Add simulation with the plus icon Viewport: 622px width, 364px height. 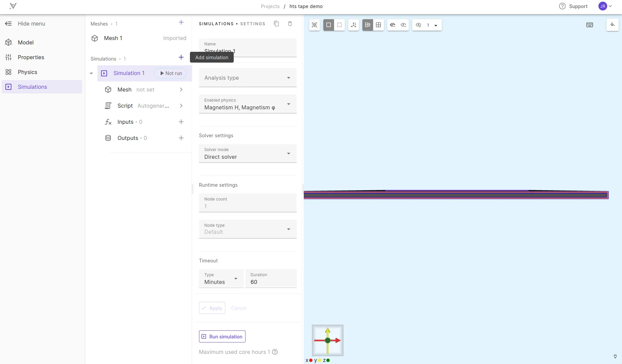pos(181,58)
